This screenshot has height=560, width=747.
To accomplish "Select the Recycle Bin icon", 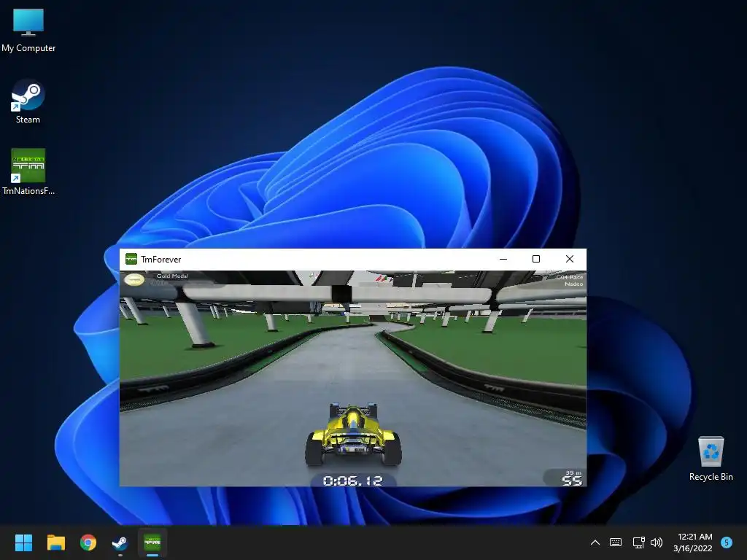I will click(711, 459).
